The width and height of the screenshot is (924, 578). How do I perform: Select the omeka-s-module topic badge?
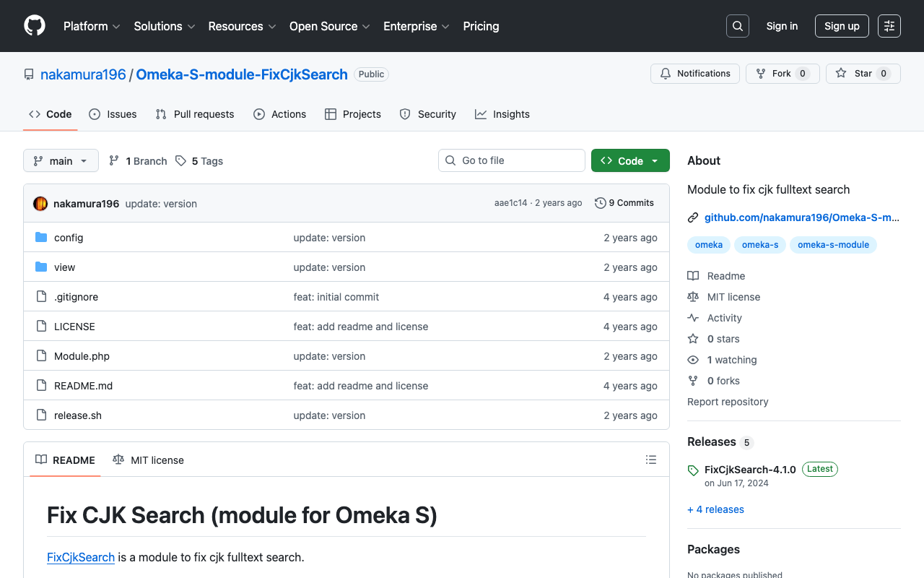coord(833,245)
